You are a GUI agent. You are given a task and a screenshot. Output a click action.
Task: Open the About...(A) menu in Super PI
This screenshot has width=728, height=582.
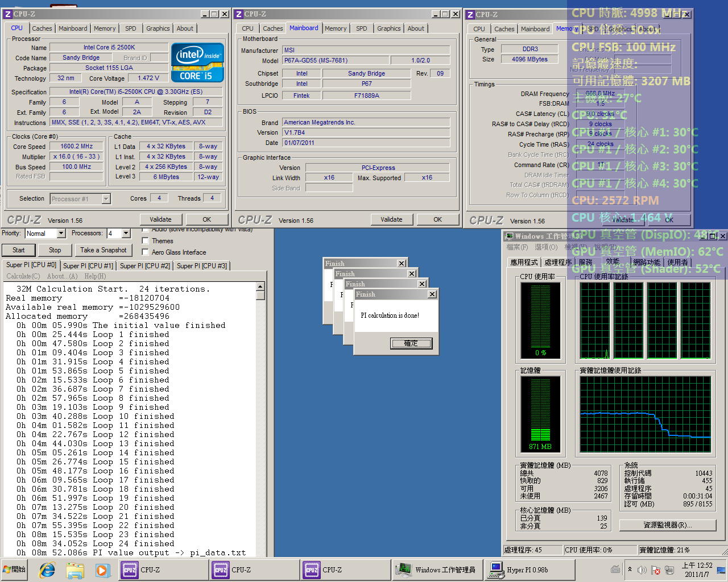pos(62,276)
